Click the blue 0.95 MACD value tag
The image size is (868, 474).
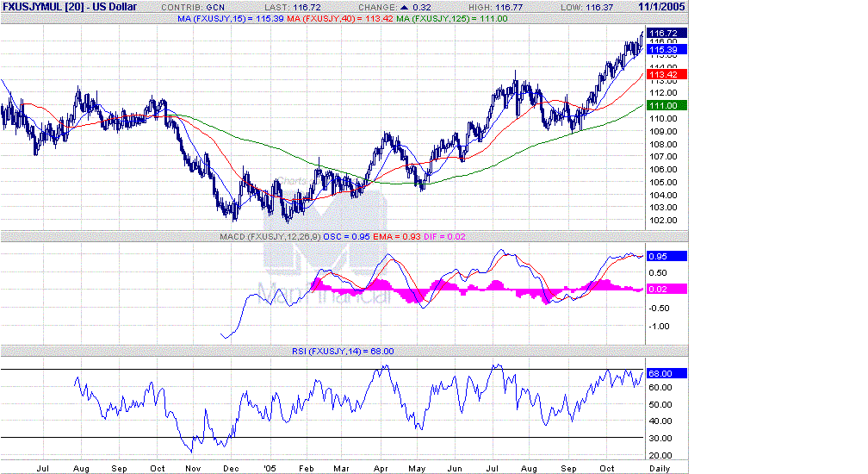[666, 256]
